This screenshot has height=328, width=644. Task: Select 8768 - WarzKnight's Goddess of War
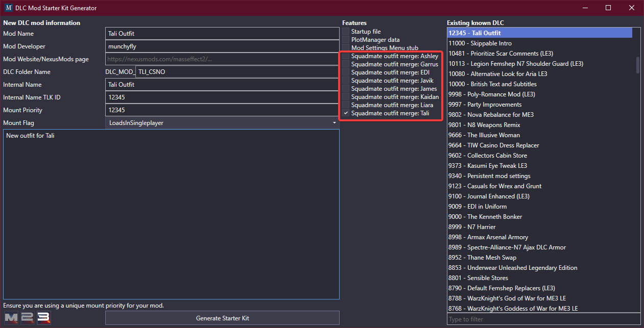539,308
